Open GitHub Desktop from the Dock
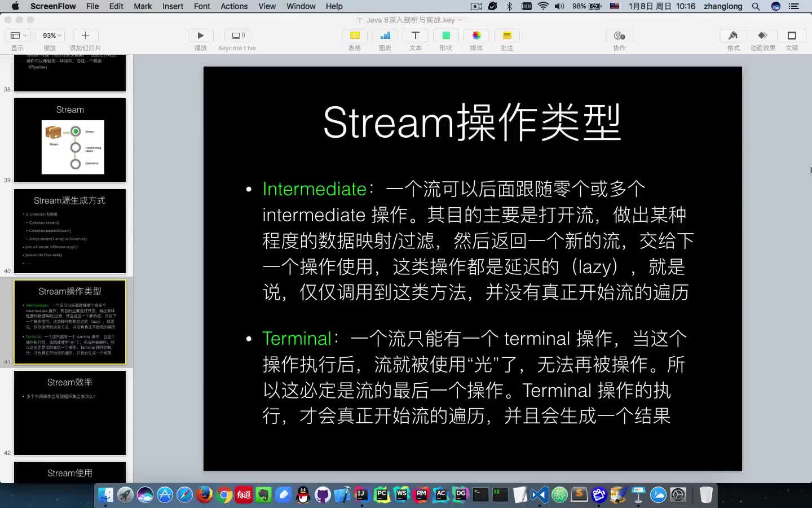This screenshot has width=812, height=508. pos(323,494)
